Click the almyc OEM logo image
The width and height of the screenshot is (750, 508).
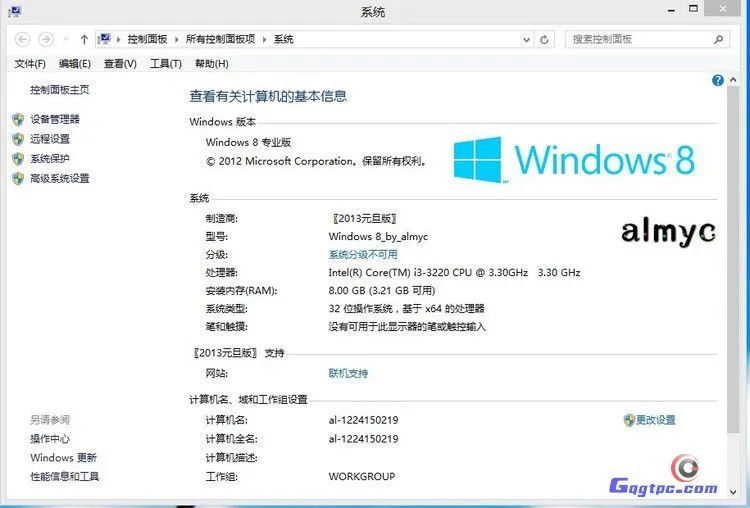point(668,233)
